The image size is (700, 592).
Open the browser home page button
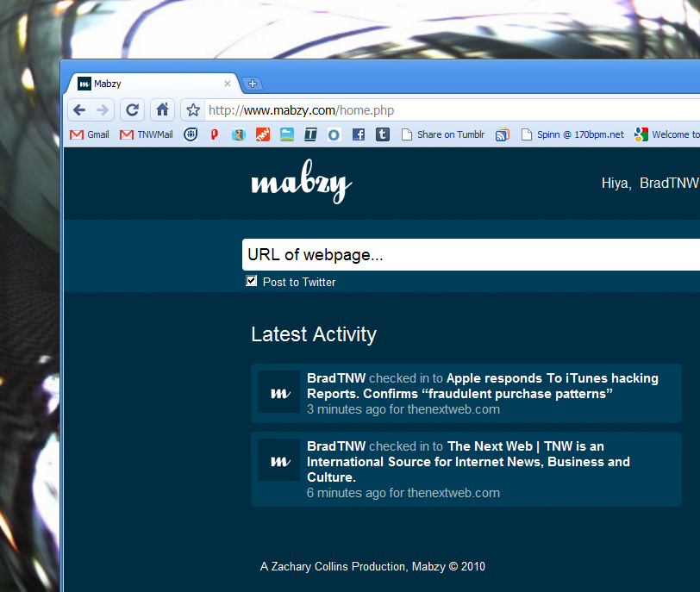(x=162, y=109)
